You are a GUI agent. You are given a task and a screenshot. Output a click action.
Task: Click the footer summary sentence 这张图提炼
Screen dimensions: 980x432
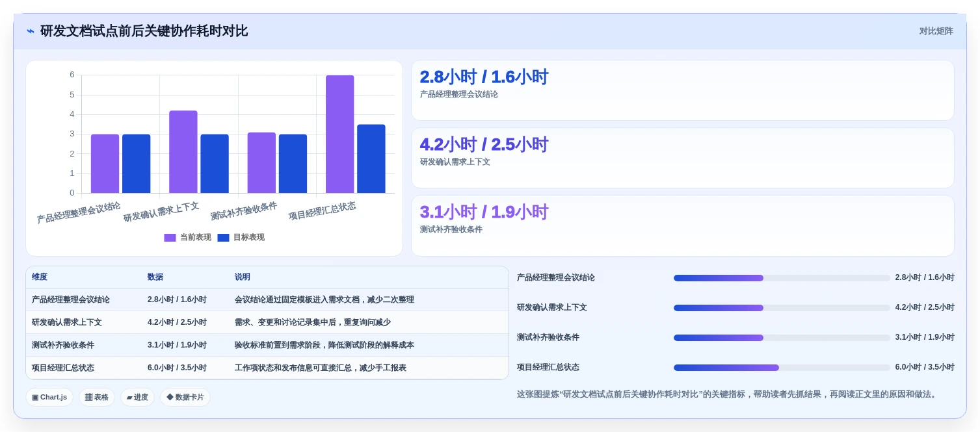tap(728, 394)
